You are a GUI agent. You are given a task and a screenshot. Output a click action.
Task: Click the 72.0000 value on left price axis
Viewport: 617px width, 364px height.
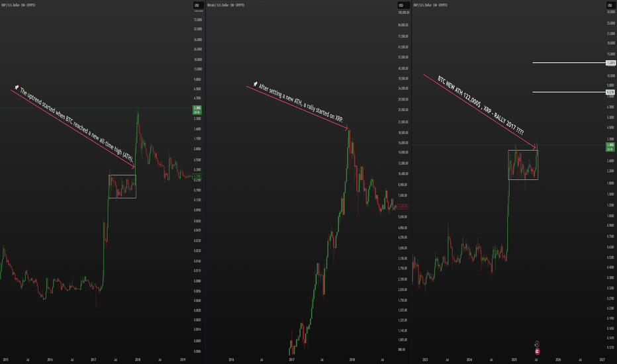[x=198, y=20]
